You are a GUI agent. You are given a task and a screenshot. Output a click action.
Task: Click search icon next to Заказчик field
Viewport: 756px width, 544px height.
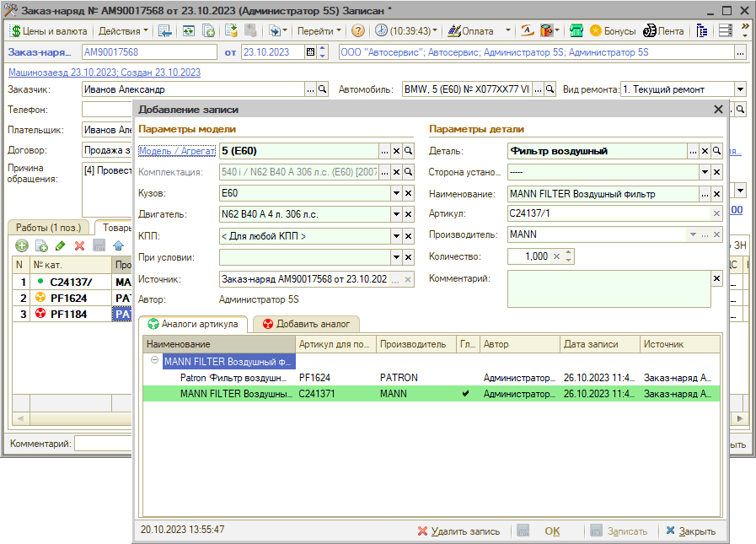pos(323,89)
